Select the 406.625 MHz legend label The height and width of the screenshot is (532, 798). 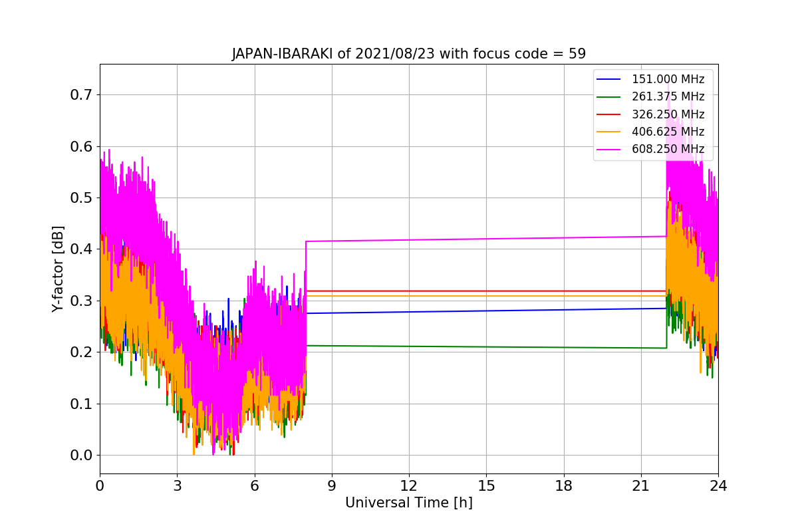pos(668,132)
